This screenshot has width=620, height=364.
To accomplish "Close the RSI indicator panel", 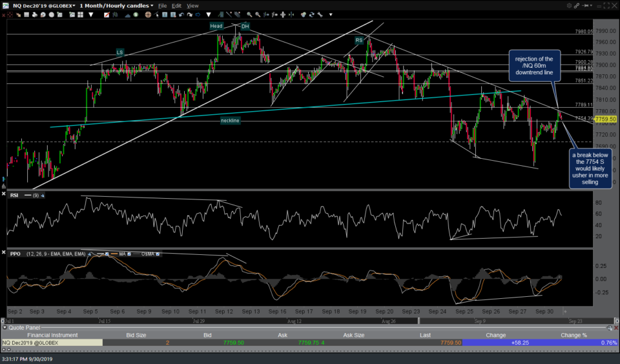I will [x=4, y=194].
